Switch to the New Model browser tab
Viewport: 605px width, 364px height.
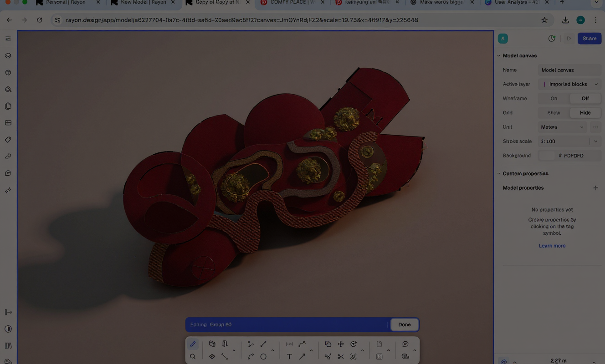pyautogui.click(x=143, y=2)
